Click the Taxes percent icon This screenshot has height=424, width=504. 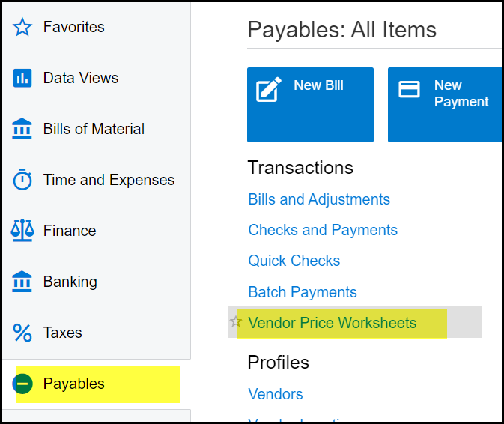point(22,333)
